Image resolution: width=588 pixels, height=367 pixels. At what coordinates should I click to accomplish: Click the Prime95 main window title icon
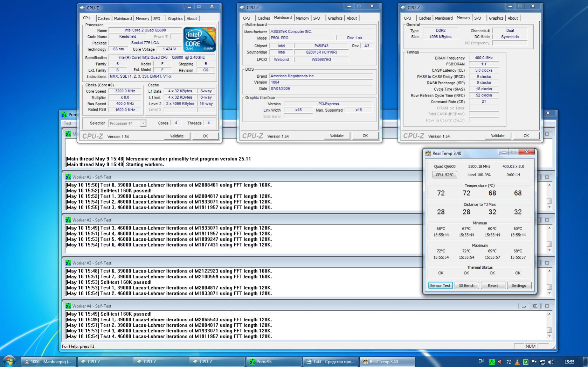64,114
